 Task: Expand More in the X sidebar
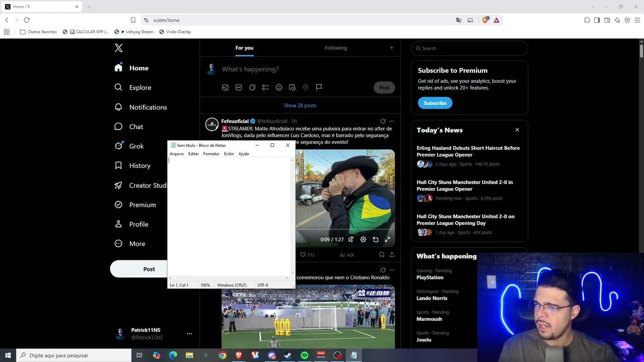pos(130,244)
